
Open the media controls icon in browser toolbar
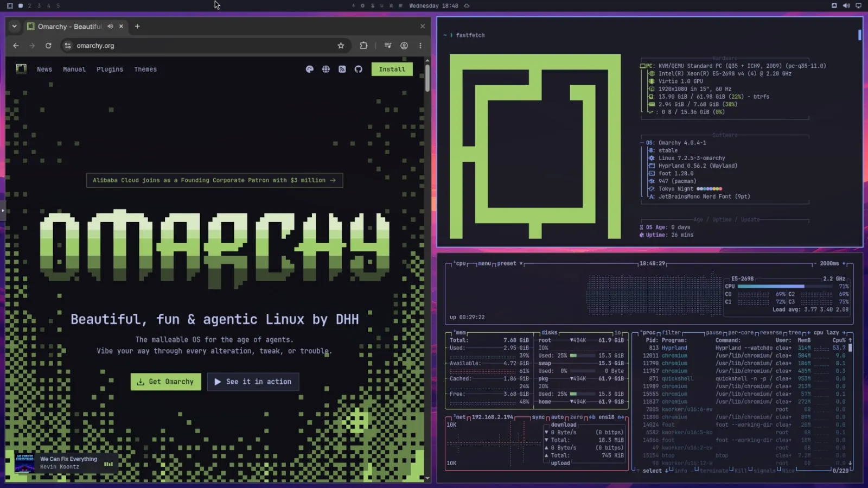pyautogui.click(x=388, y=46)
